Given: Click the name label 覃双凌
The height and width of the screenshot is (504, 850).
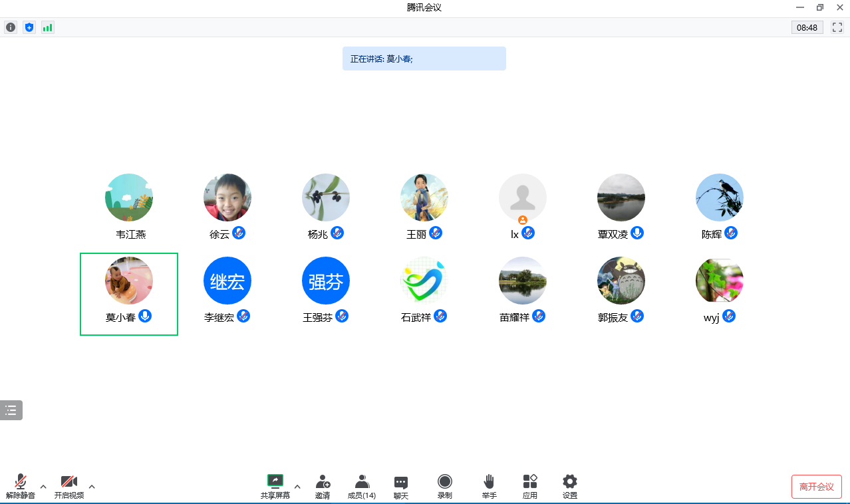Looking at the screenshot, I should tap(613, 234).
